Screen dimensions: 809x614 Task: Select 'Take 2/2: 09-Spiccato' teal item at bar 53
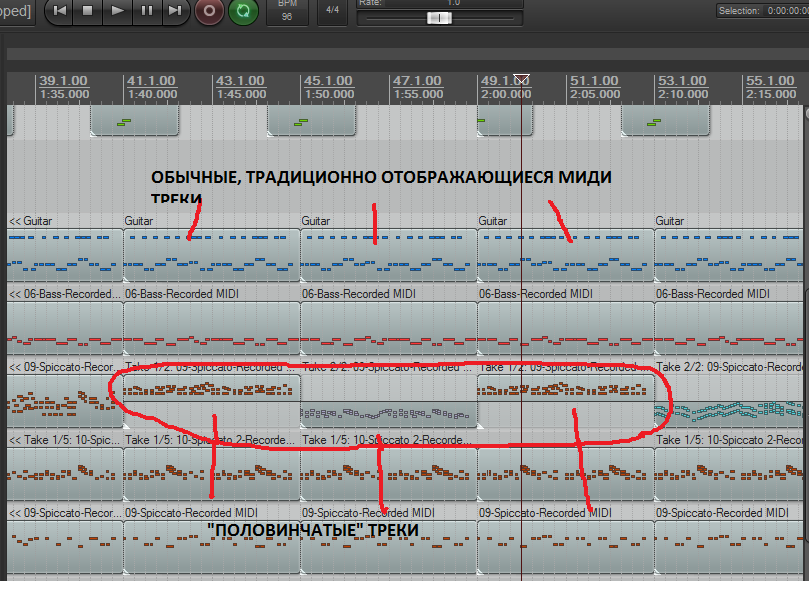point(729,414)
